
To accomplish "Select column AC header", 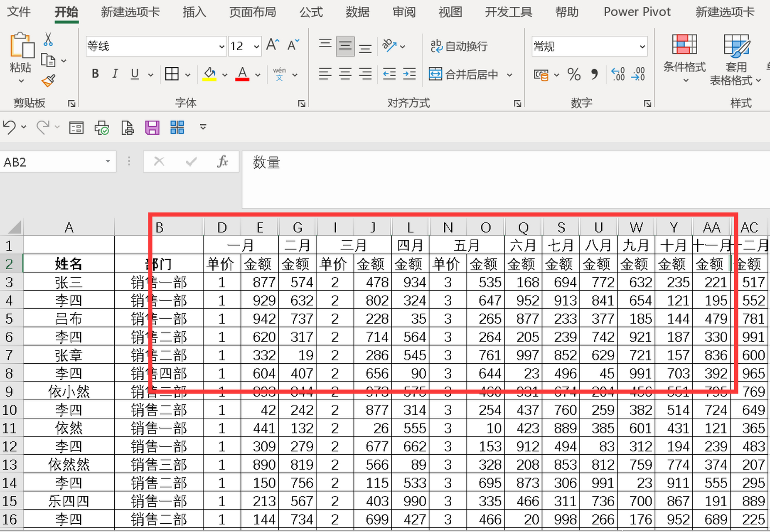I will (x=749, y=227).
